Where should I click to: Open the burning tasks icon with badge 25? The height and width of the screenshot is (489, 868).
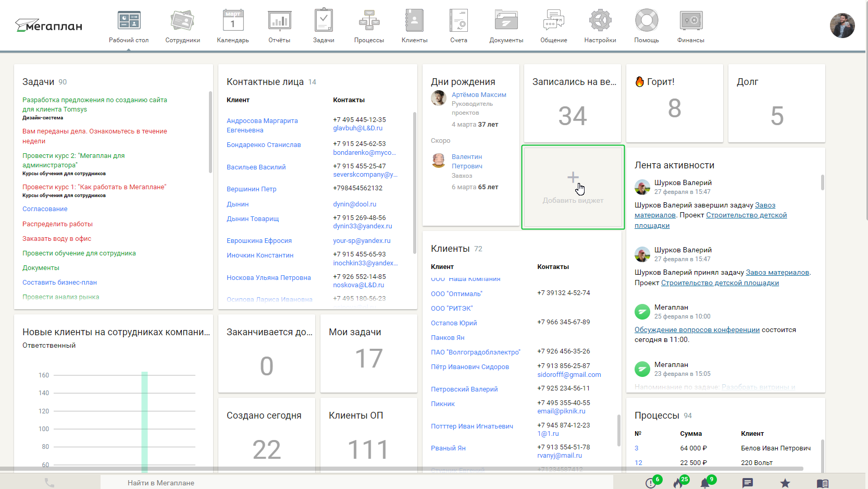click(x=679, y=483)
